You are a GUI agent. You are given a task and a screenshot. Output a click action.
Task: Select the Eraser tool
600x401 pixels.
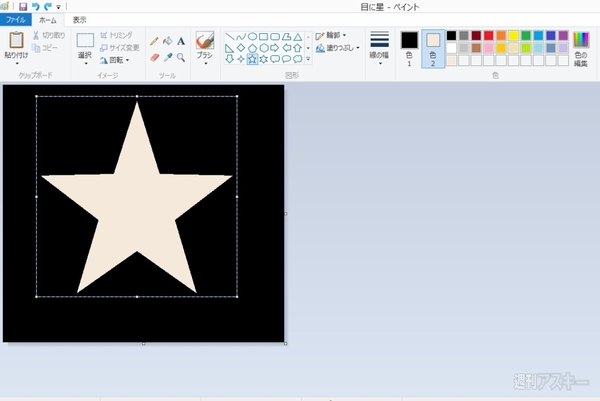click(154, 57)
